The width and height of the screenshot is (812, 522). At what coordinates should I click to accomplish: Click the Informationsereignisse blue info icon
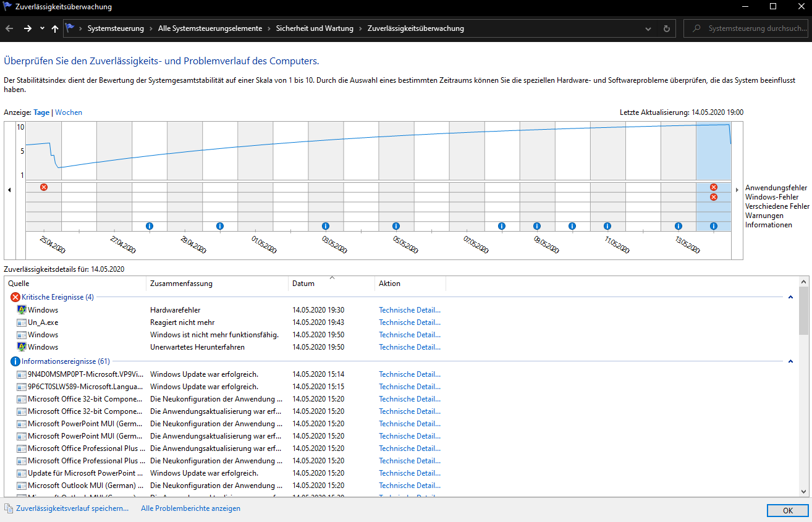point(15,361)
